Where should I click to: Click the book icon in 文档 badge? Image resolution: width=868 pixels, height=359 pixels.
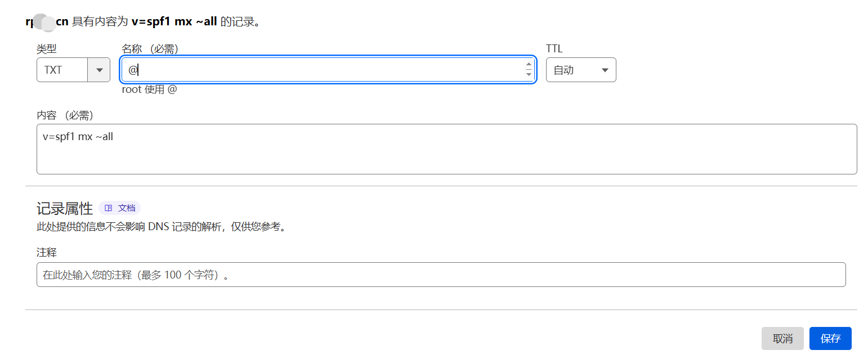click(x=109, y=208)
